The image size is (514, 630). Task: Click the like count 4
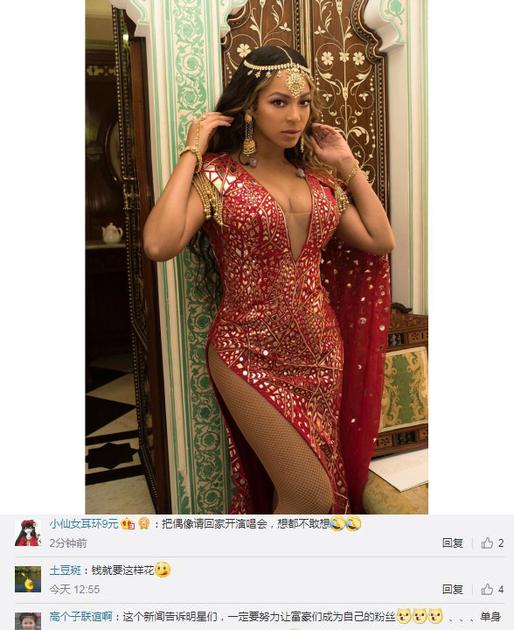coord(501,589)
